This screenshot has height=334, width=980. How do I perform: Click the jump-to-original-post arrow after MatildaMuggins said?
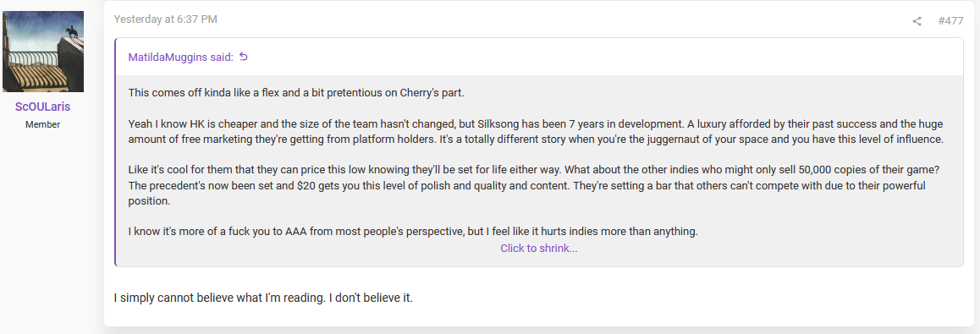click(244, 57)
